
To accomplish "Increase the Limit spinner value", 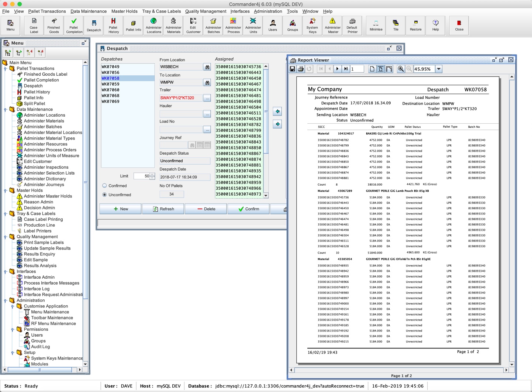I will point(152,175).
